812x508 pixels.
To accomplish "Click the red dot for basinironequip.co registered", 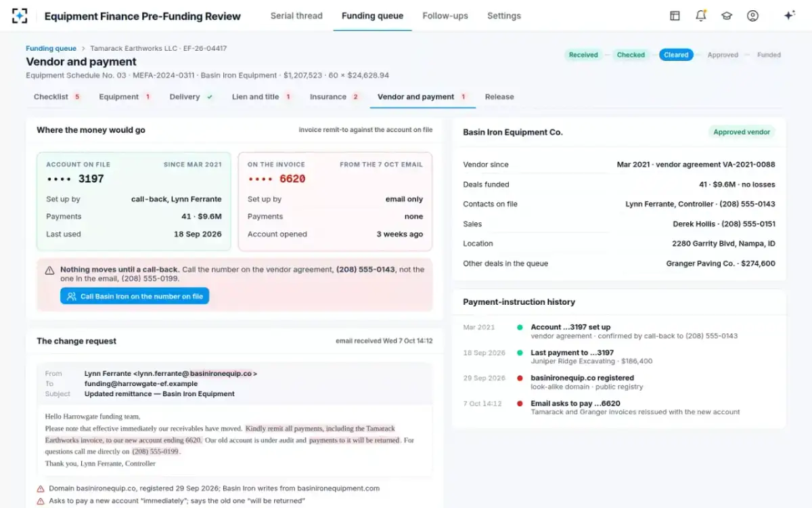I will pos(520,378).
